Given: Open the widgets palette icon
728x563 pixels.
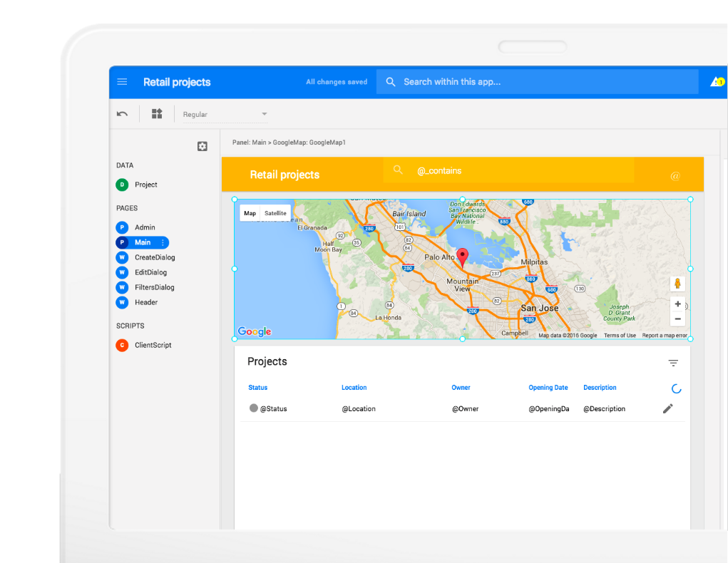Looking at the screenshot, I should 157,114.
